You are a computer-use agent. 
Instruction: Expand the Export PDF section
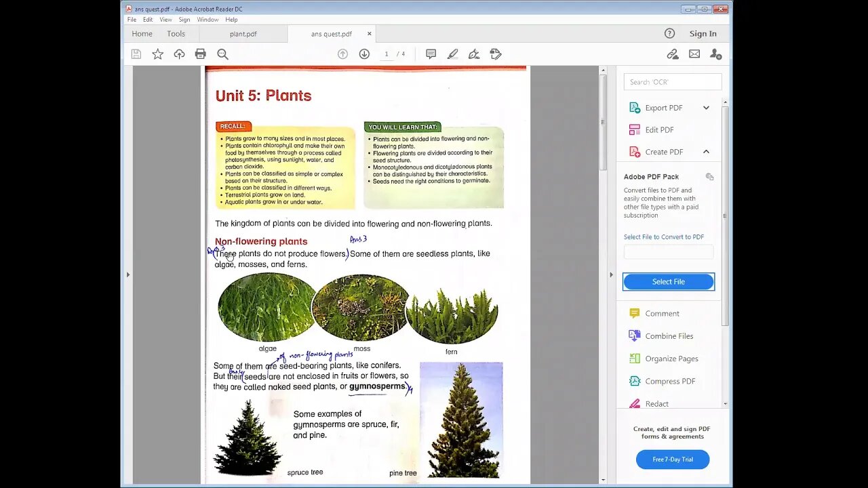click(x=706, y=108)
